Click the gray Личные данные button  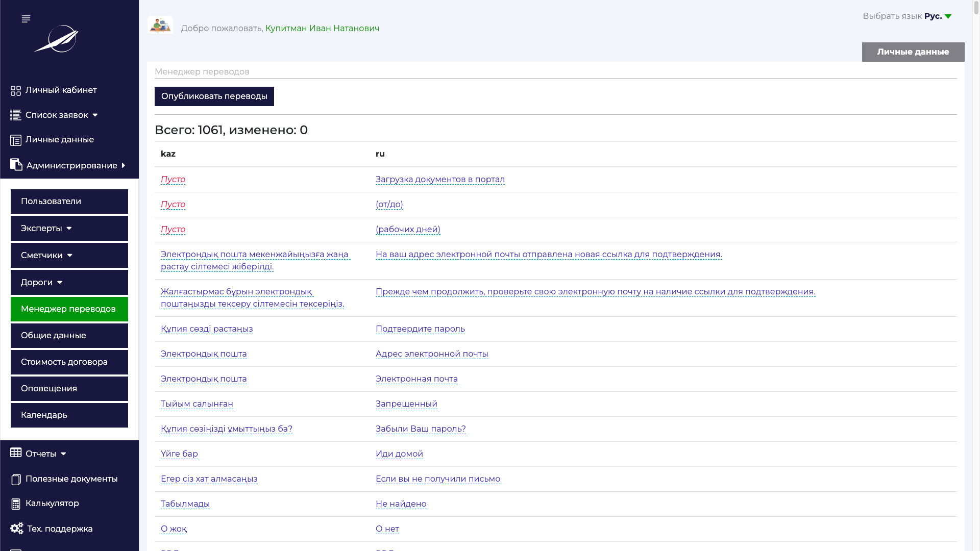913,52
